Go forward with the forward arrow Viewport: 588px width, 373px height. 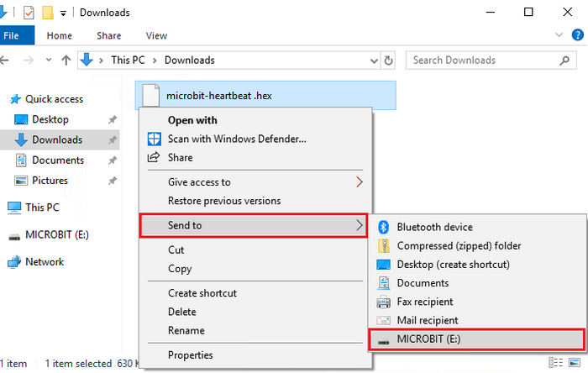[29, 60]
